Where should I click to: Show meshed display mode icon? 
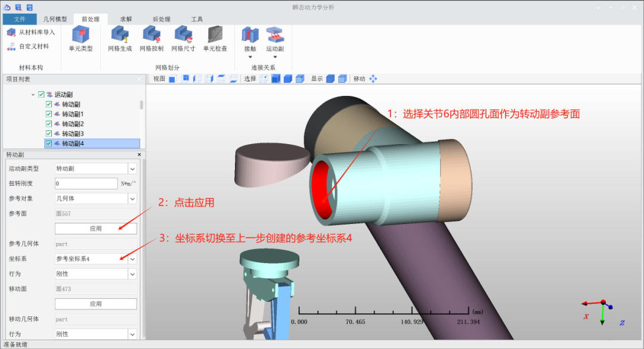[x=342, y=79]
